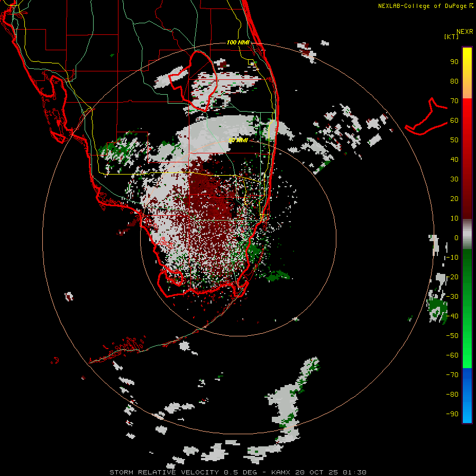Click the -90 knot scale label
This screenshot has height=476, width=476.
point(452,414)
